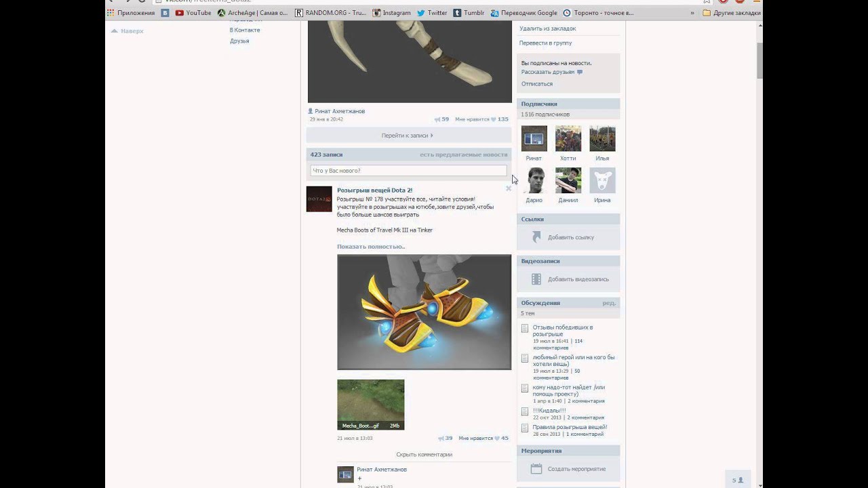Switch to есть предлагаемые новости tab

(463, 155)
